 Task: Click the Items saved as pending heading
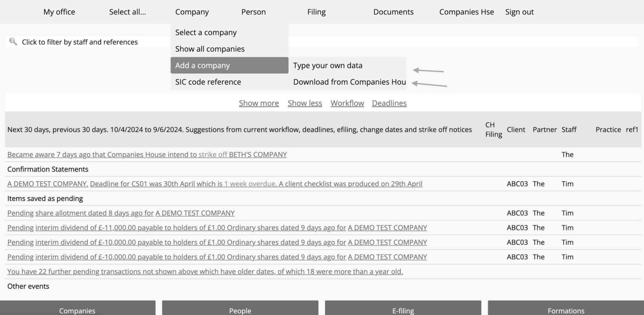45,199
